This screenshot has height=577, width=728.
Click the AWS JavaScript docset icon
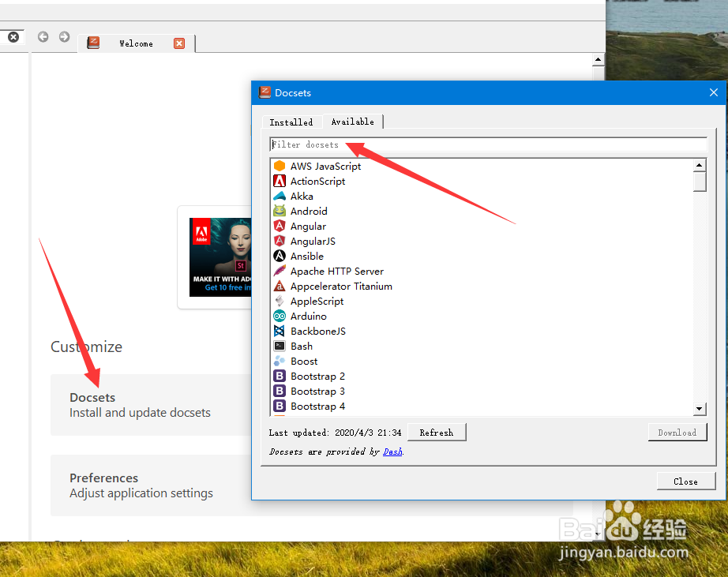tap(279, 166)
